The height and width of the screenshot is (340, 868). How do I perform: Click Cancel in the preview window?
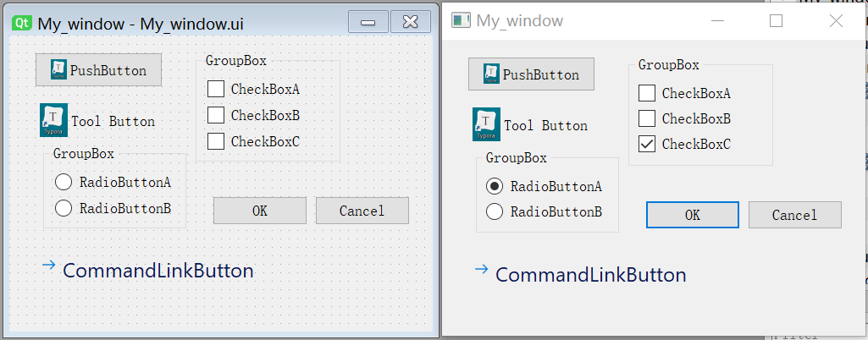click(795, 215)
